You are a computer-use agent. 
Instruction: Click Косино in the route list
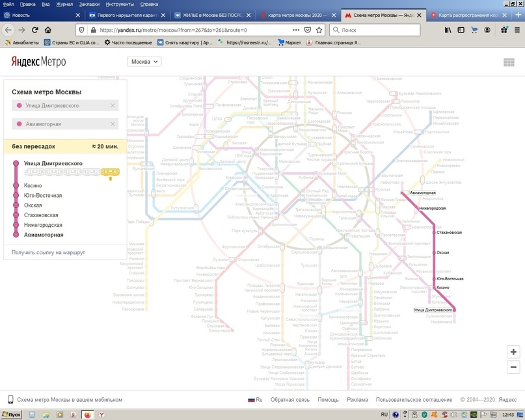pos(33,185)
